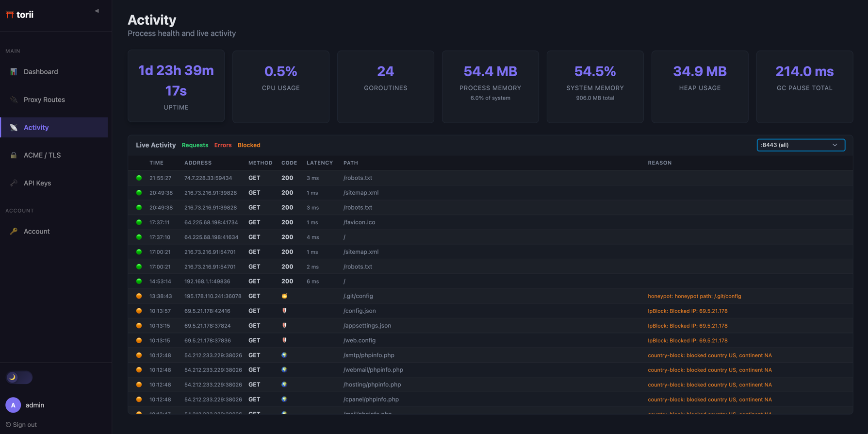Click the green status dot at 14:53:14

point(139,281)
